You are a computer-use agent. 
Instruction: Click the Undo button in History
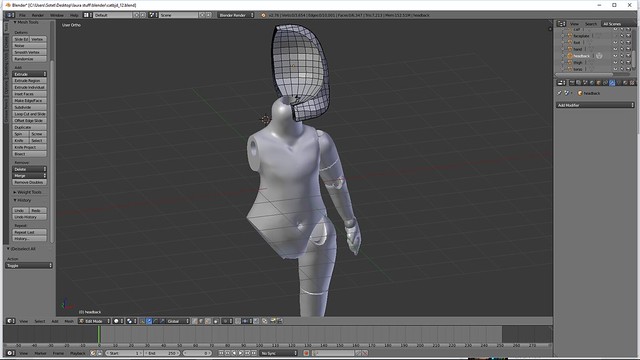(20, 211)
